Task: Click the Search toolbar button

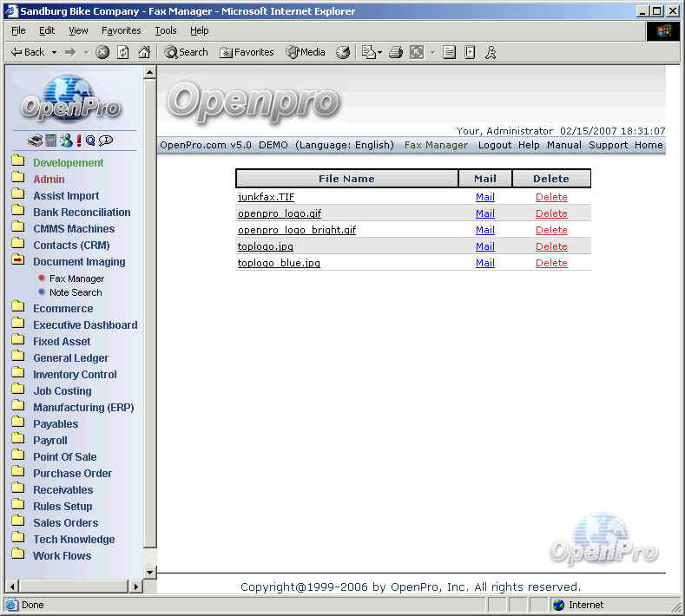Action: point(186,52)
